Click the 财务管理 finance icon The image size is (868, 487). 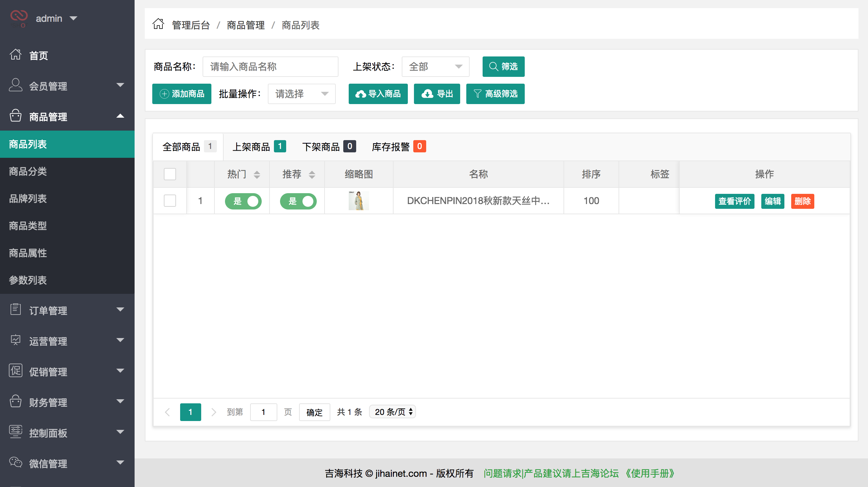15,402
